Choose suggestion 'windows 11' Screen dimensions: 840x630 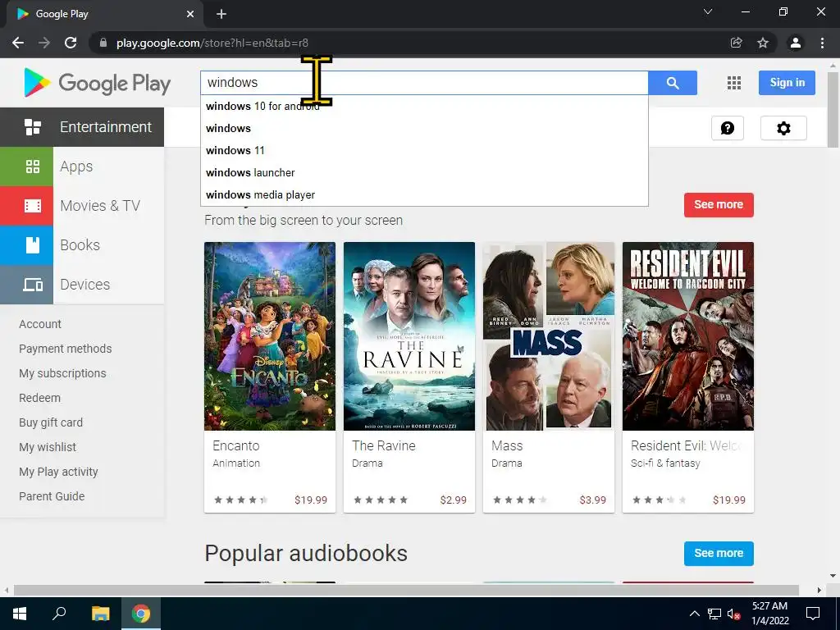click(424, 151)
